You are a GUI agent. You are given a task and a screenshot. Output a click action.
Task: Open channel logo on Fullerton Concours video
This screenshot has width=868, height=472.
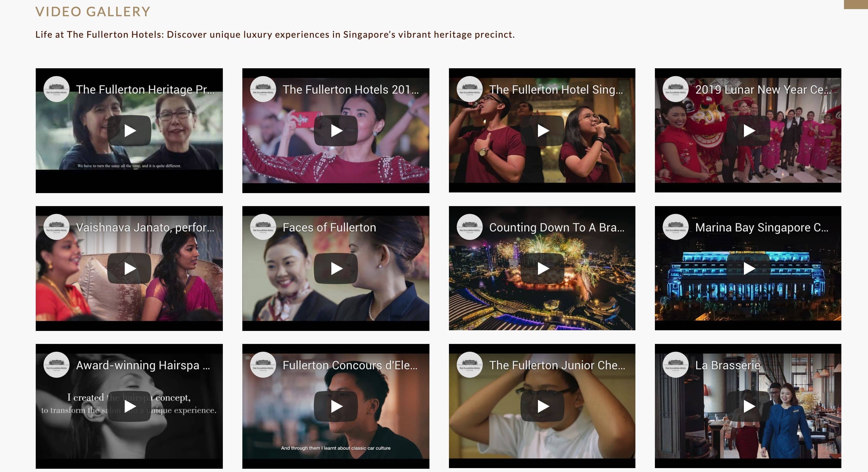[263, 365]
